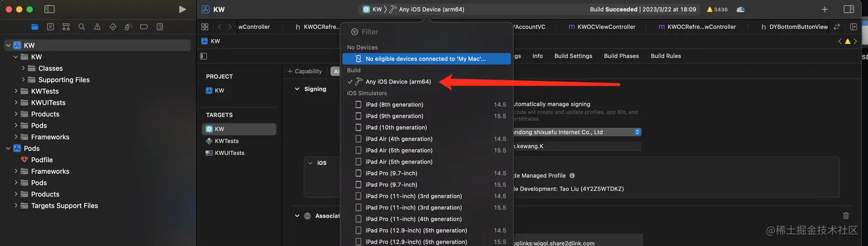The width and height of the screenshot is (868, 246).
Task: Jump to next issue arrow
Action: click(856, 41)
